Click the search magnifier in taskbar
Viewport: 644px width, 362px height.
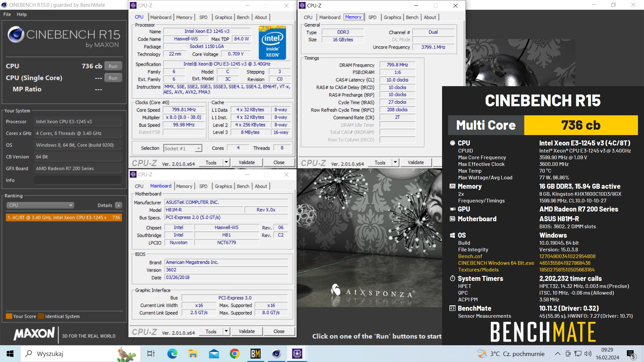point(29,354)
